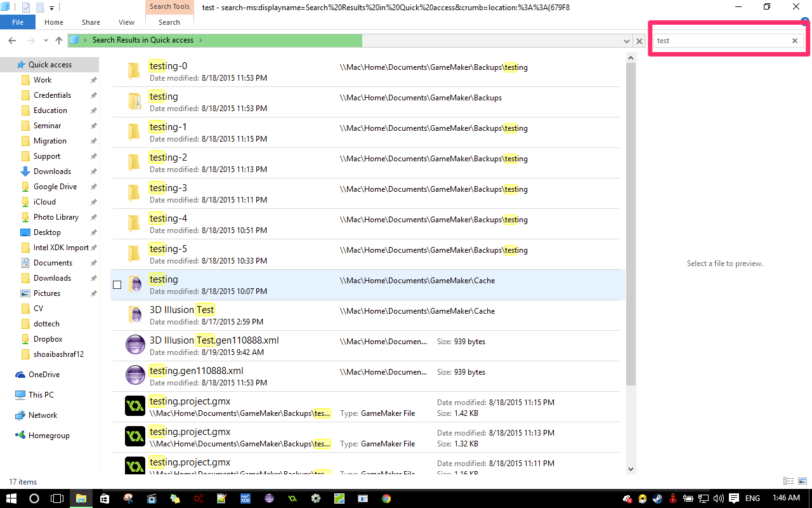
Task: Open the View ribbon tab
Action: click(x=126, y=22)
